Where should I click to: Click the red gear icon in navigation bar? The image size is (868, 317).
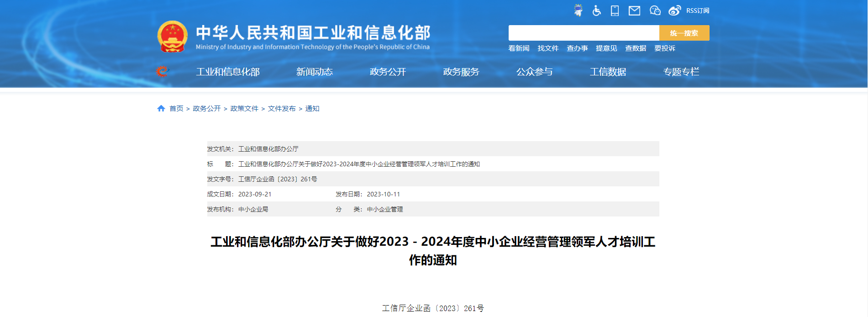tap(162, 72)
